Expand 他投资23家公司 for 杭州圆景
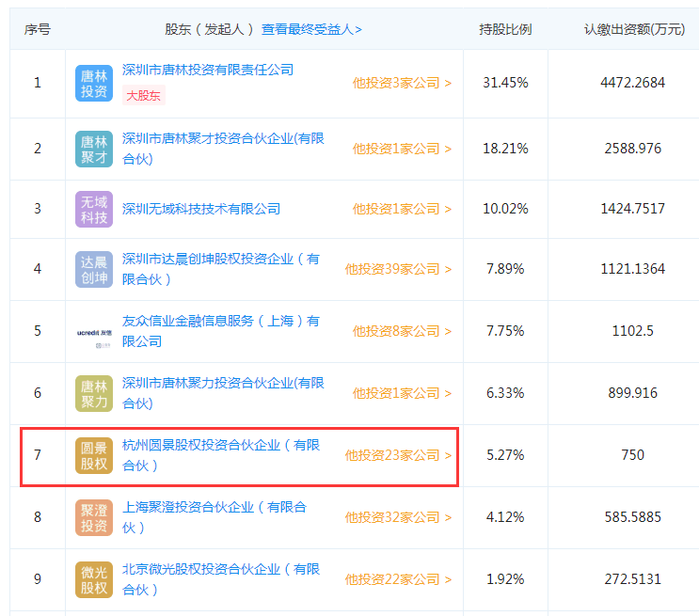This screenshot has width=699, height=616. pos(397,455)
